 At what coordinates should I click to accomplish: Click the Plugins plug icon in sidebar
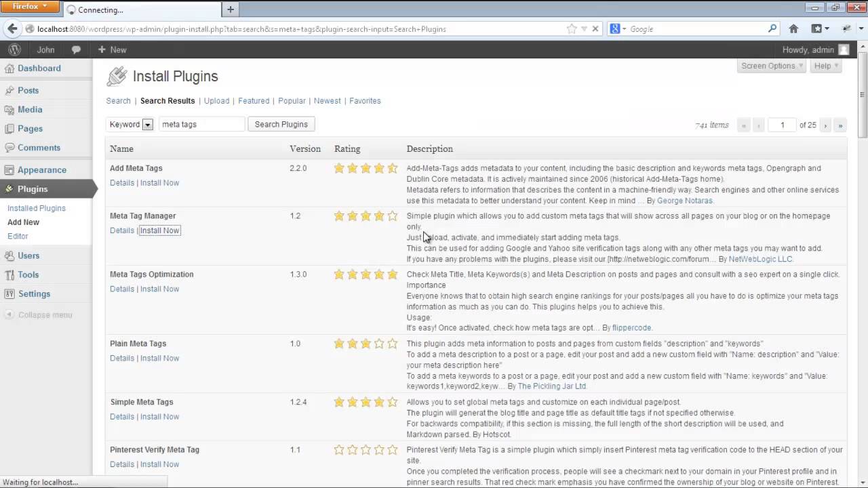point(9,189)
